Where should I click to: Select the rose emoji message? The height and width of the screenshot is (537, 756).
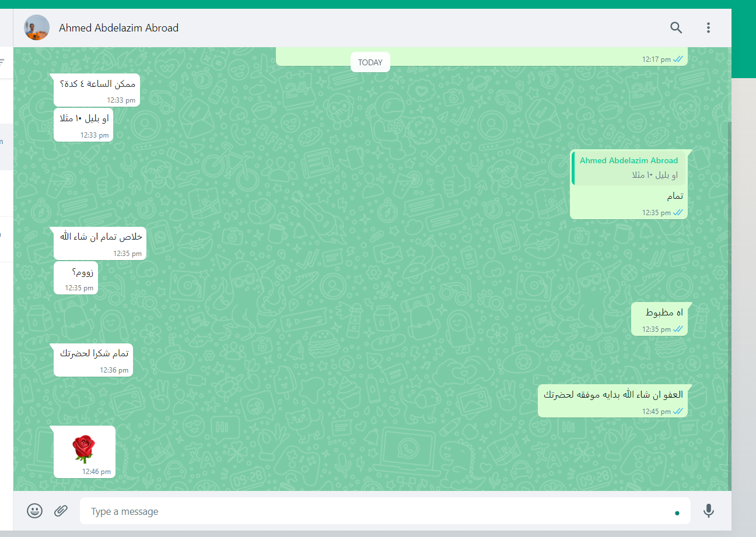(x=85, y=452)
